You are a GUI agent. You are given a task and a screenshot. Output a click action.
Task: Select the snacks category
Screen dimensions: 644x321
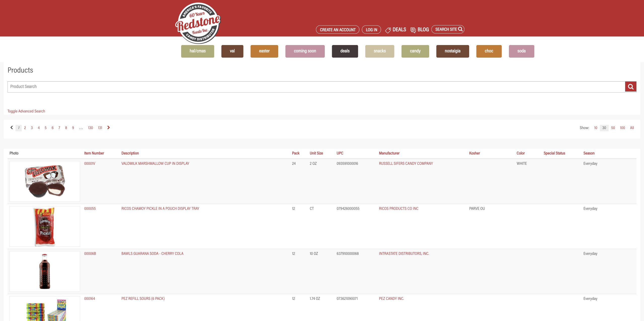point(380,51)
